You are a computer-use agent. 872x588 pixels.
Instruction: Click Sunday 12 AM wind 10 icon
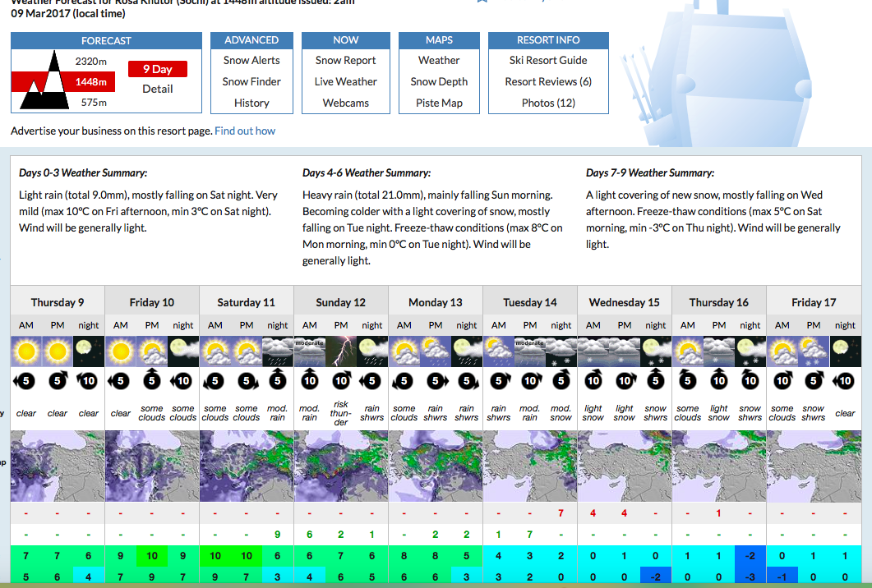(x=310, y=379)
